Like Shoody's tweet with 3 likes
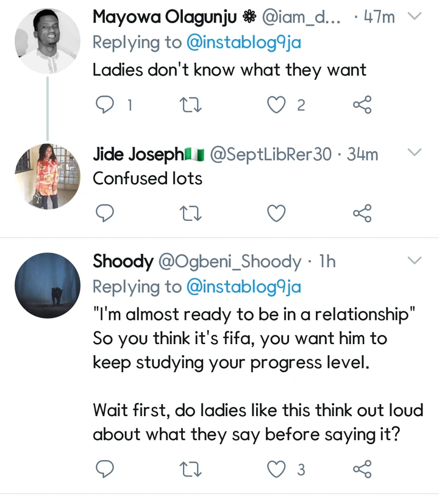This screenshot has width=439, height=504. click(277, 469)
